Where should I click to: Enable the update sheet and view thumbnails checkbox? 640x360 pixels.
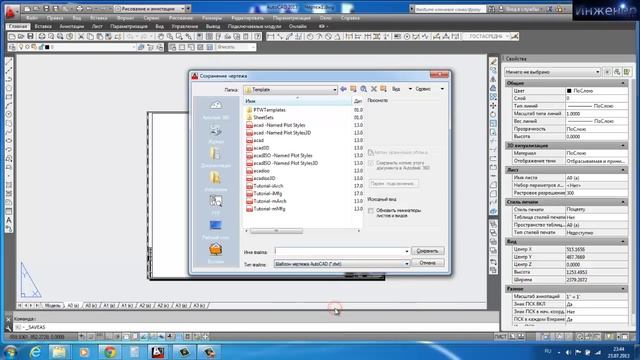371,211
